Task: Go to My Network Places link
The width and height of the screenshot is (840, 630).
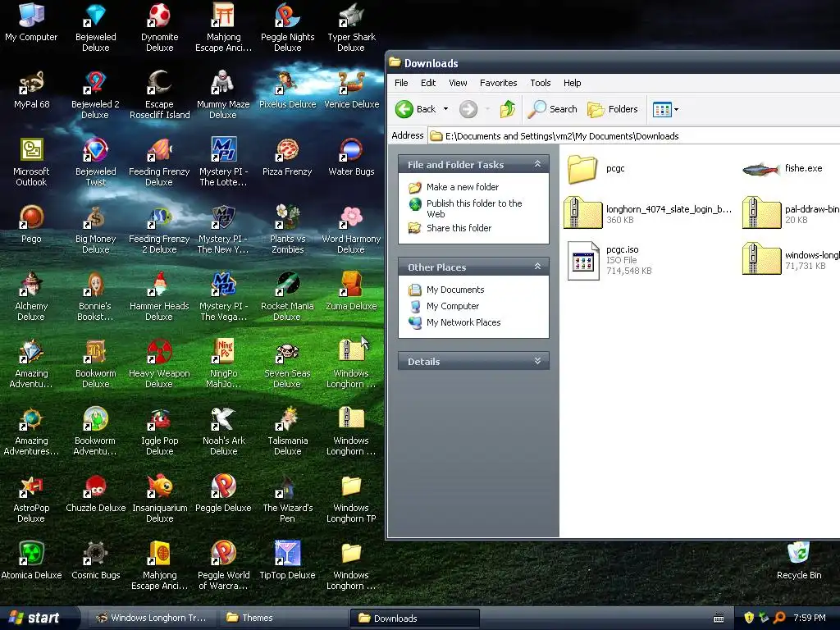Action: (463, 322)
